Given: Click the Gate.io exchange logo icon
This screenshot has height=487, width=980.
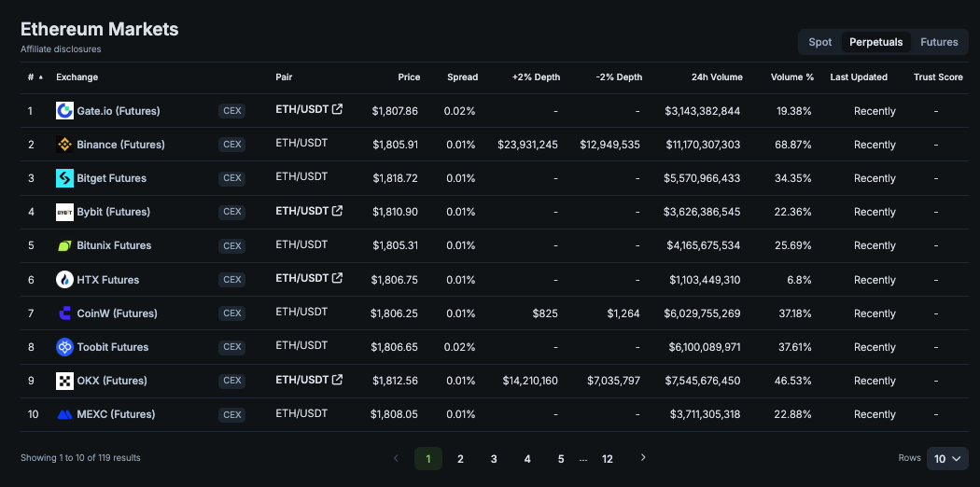Looking at the screenshot, I should pyautogui.click(x=64, y=111).
